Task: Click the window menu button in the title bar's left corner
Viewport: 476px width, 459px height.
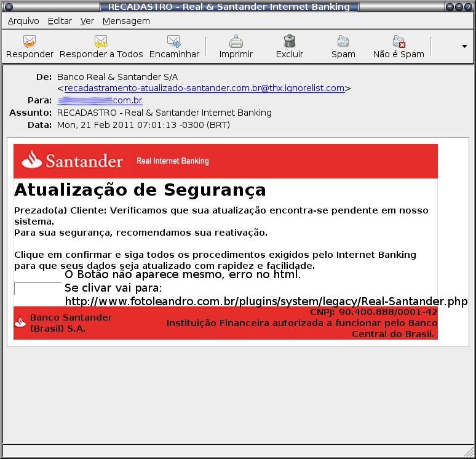Action: tap(9, 6)
